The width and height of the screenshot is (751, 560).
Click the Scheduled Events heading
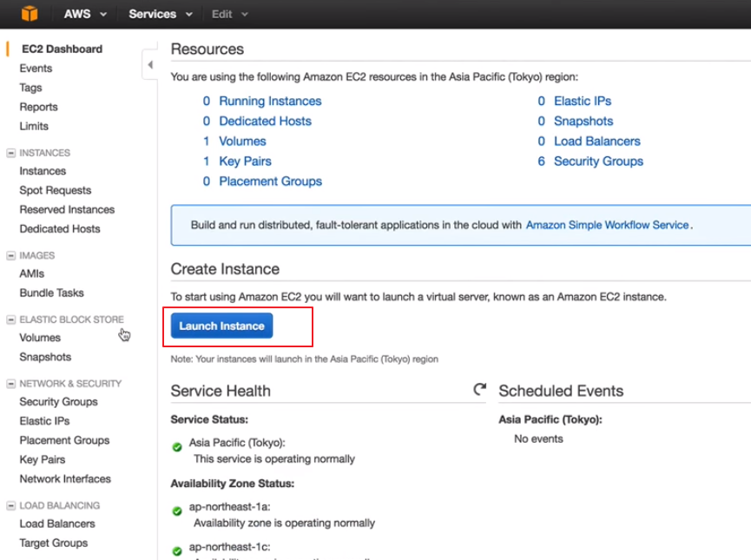[561, 391]
